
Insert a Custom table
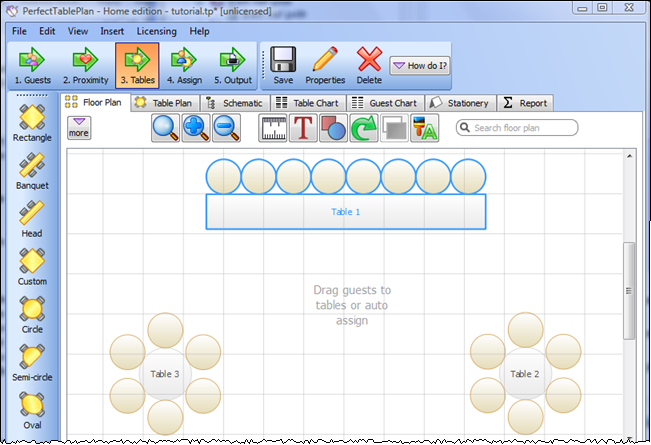tap(32, 267)
